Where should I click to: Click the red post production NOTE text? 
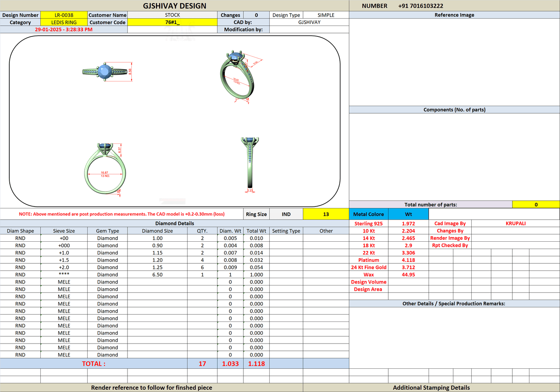click(122, 214)
